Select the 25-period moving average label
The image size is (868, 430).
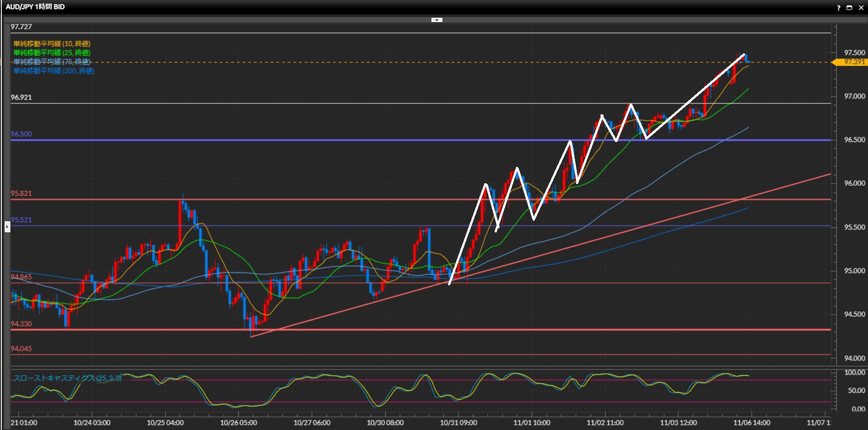click(x=52, y=53)
